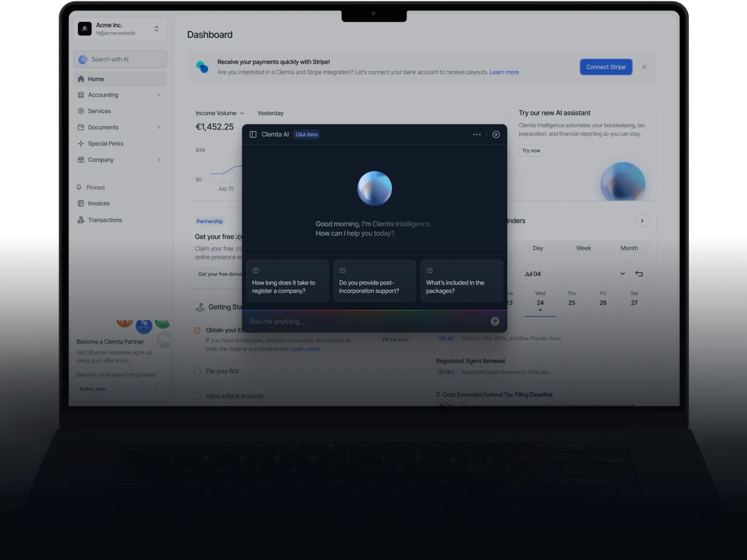The height and width of the screenshot is (560, 747).
Task: Click the Transactions icon
Action: 81,220
